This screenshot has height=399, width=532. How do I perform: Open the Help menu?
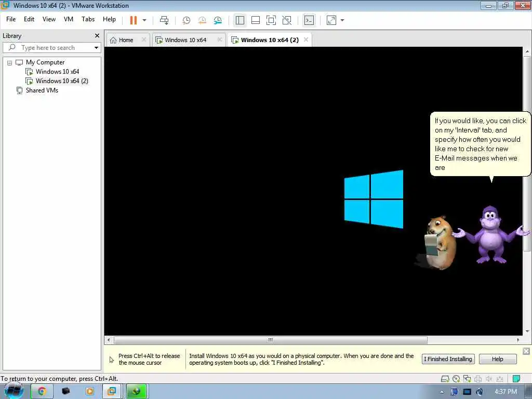pyautogui.click(x=109, y=19)
